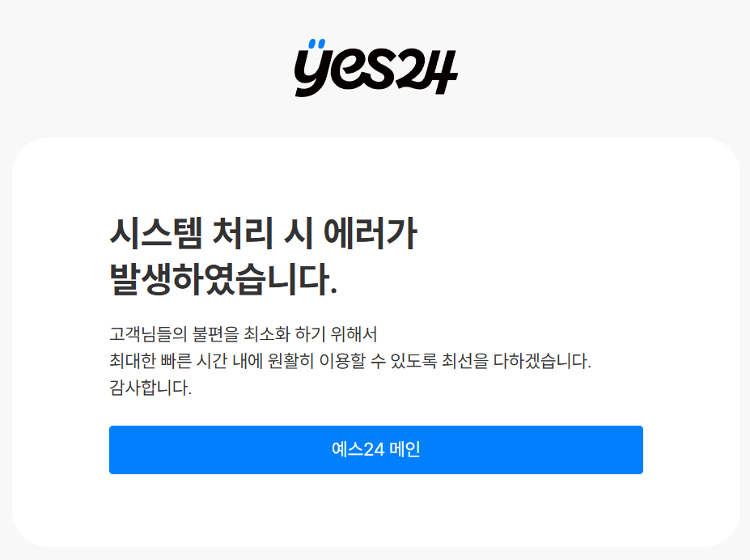Click the '메인' word on the blue button
This screenshot has height=560, width=750.
pos(405,449)
